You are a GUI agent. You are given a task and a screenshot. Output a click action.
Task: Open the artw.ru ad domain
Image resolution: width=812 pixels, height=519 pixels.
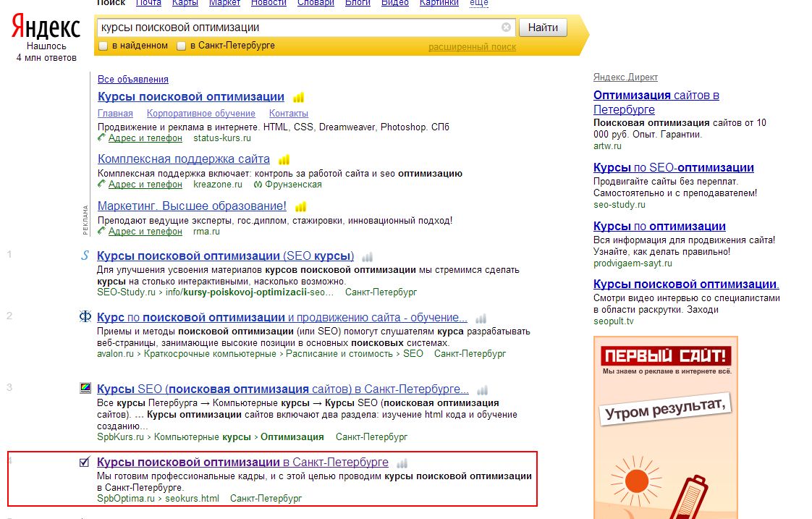(607, 146)
